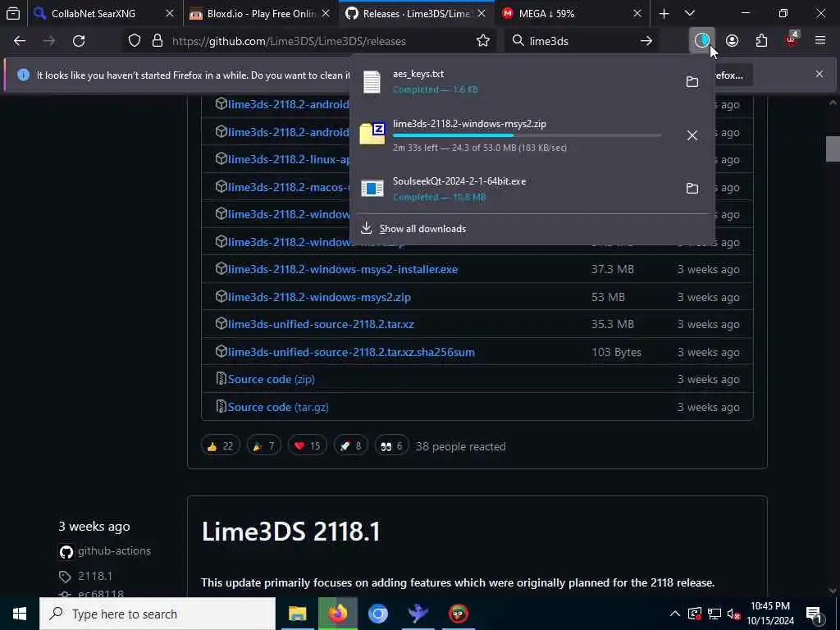Open the Firefox account icon
This screenshot has height=630, width=840.
point(732,41)
